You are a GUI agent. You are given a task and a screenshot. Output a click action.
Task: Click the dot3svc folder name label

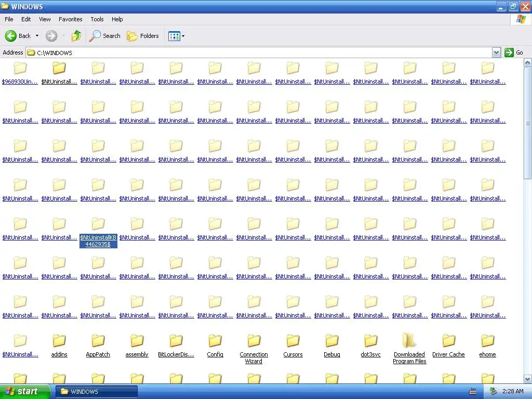(371, 354)
